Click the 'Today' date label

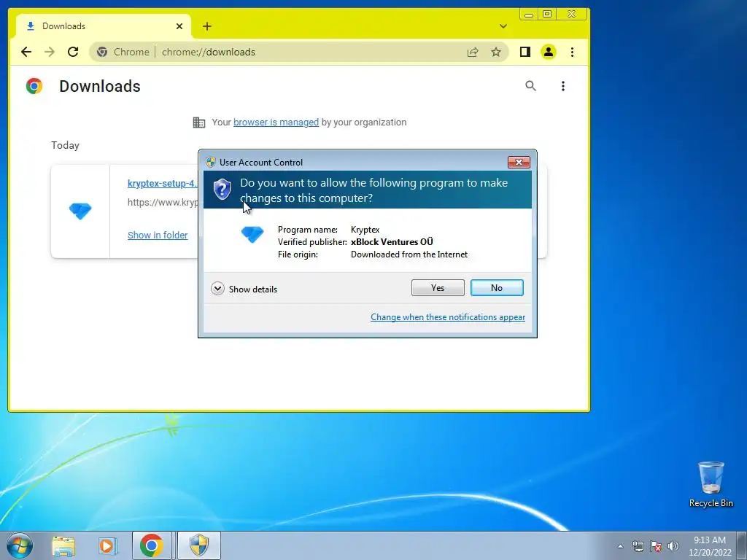point(65,145)
